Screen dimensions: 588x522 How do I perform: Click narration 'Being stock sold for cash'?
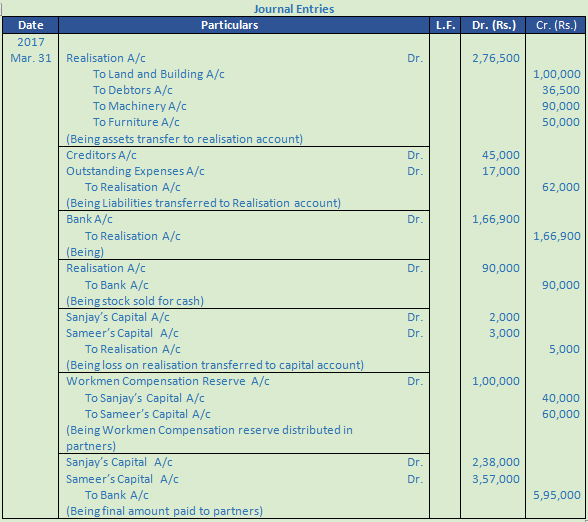[135, 301]
